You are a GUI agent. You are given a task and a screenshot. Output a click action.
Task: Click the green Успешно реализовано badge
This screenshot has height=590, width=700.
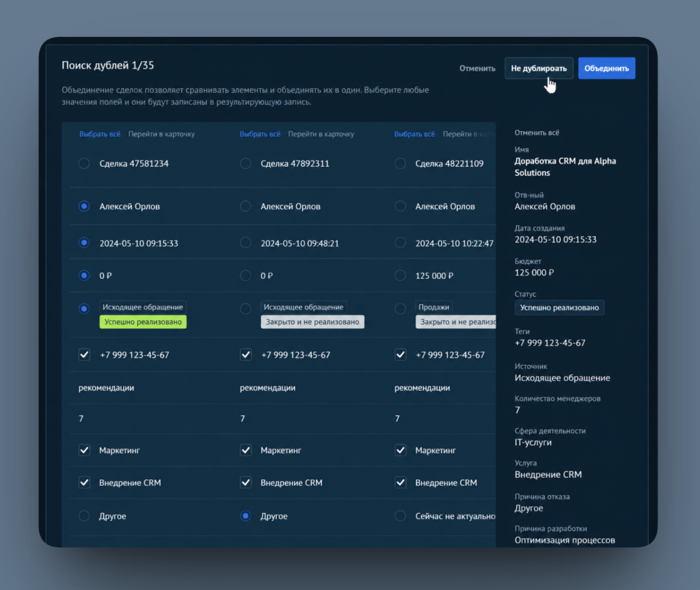tap(143, 322)
